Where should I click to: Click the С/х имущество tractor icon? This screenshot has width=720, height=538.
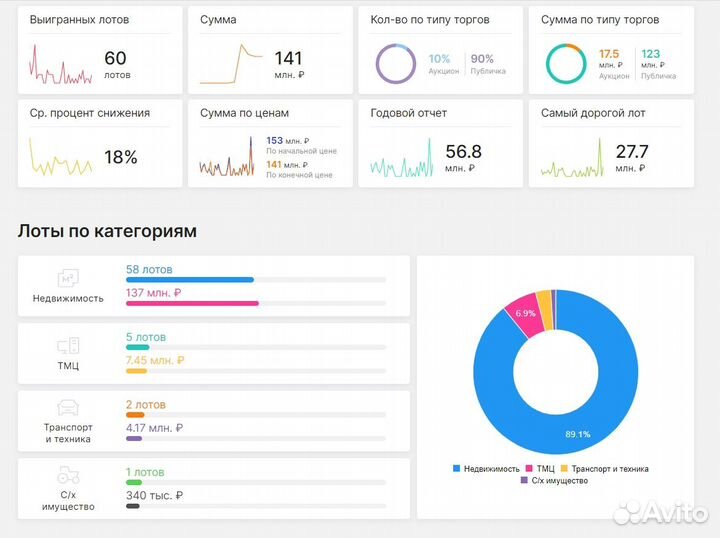(68, 475)
